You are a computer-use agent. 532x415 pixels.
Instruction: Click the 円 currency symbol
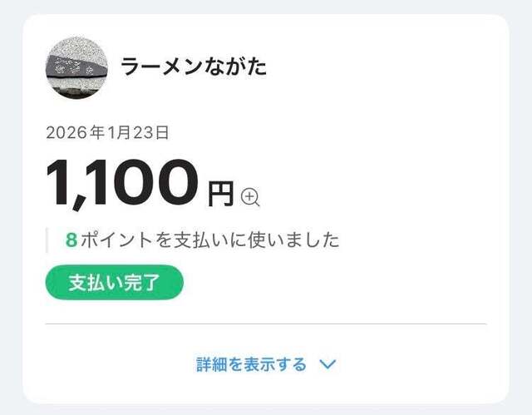(220, 193)
